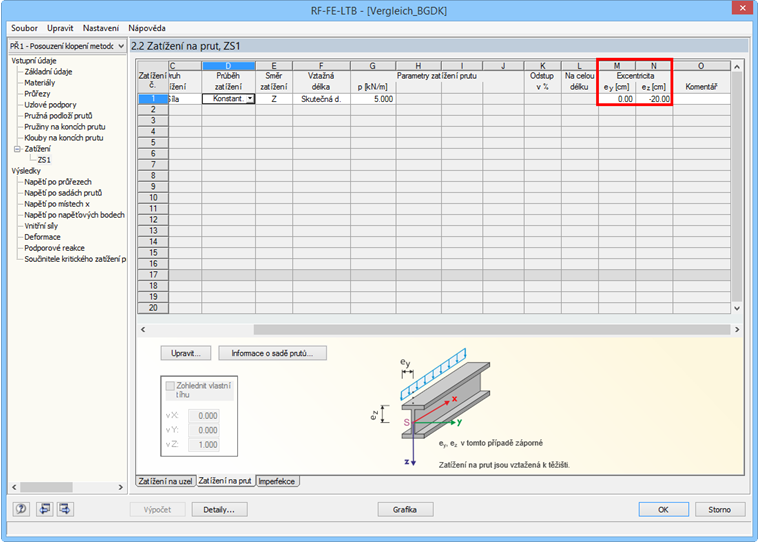Select Napětí po napěťových bodech item
Viewport: 760px width, 542px height.
click(74, 215)
